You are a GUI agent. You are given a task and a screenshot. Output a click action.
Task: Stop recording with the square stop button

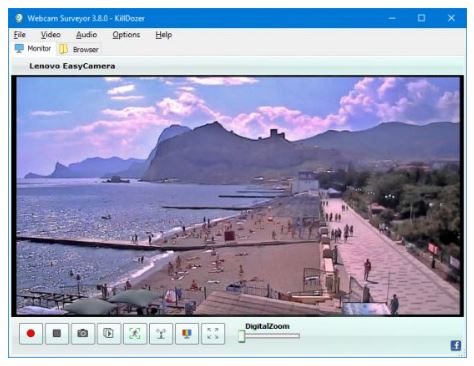pyautogui.click(x=57, y=333)
